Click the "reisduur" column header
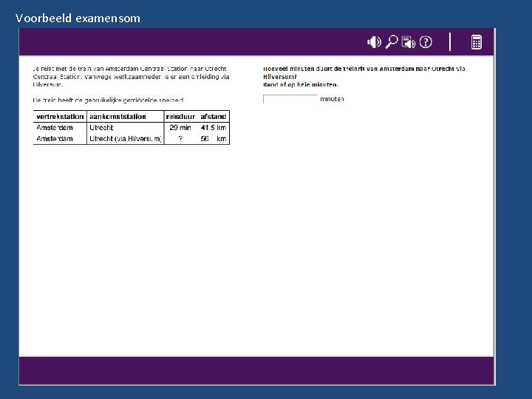532x399 pixels. 180,117
